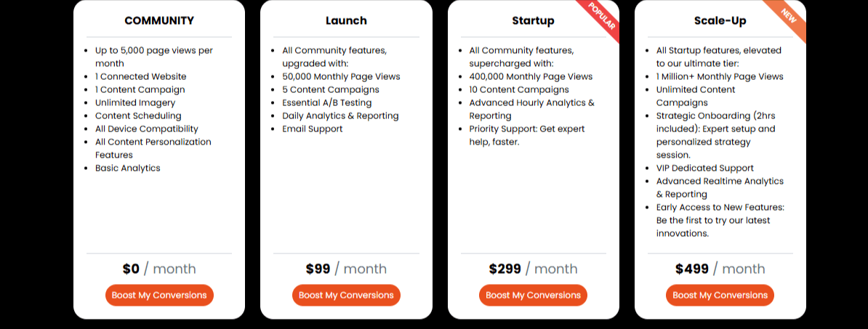Click the $0 / month price

(159, 269)
